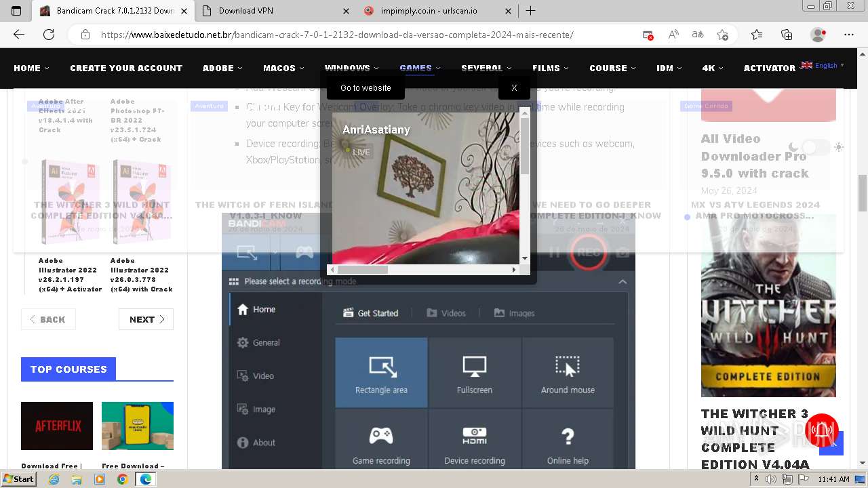This screenshot has width=868, height=488.
Task: Add this page to favorites star
Action: pos(723,35)
